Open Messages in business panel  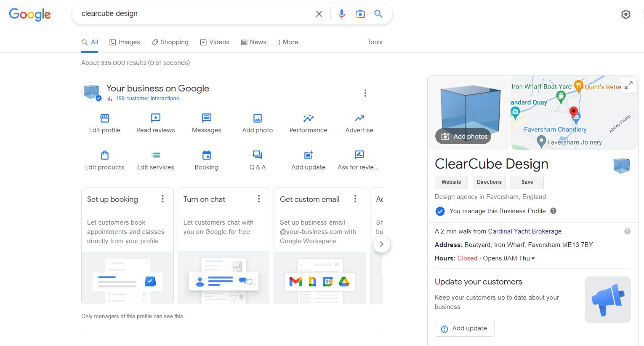click(x=206, y=118)
